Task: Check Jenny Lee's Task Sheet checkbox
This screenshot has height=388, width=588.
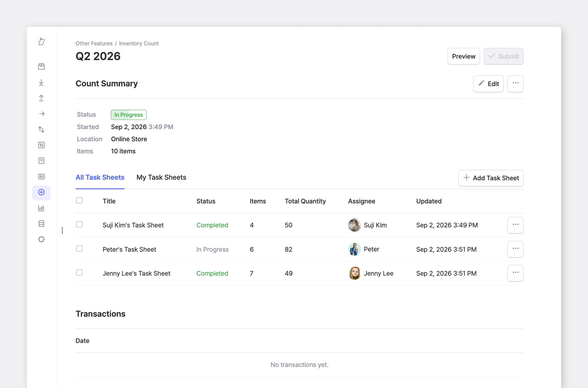Action: (x=79, y=273)
